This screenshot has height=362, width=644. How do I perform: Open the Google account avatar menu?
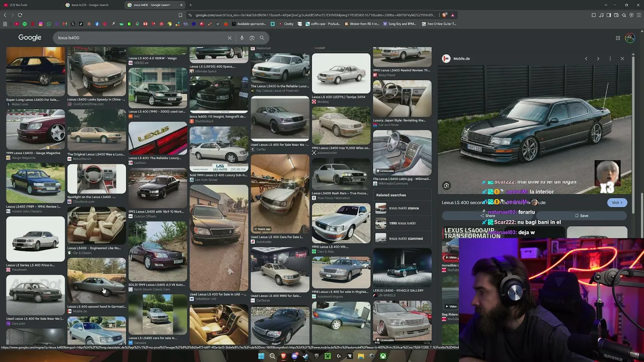pyautogui.click(x=630, y=38)
